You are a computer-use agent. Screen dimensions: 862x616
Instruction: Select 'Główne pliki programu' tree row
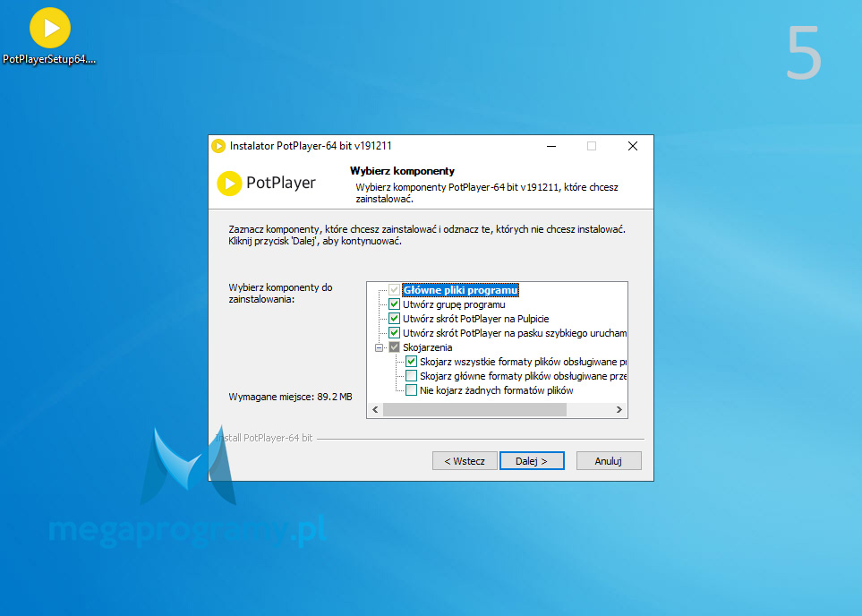pyautogui.click(x=460, y=290)
